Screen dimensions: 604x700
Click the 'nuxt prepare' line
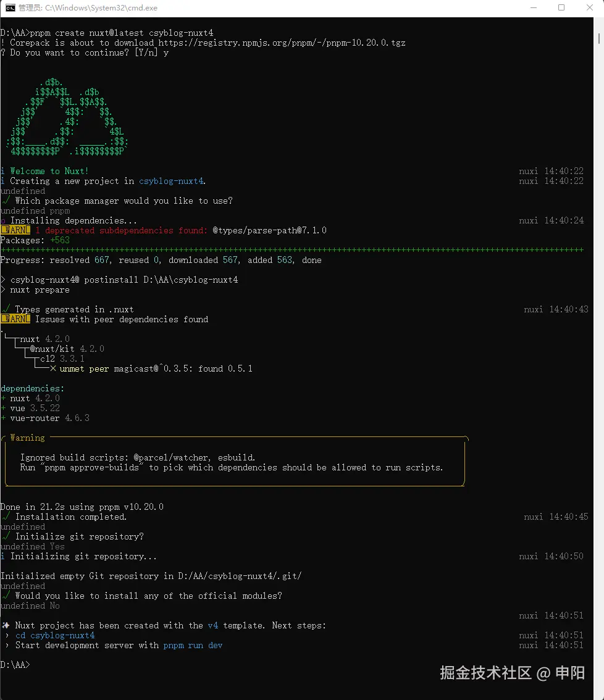35,290
